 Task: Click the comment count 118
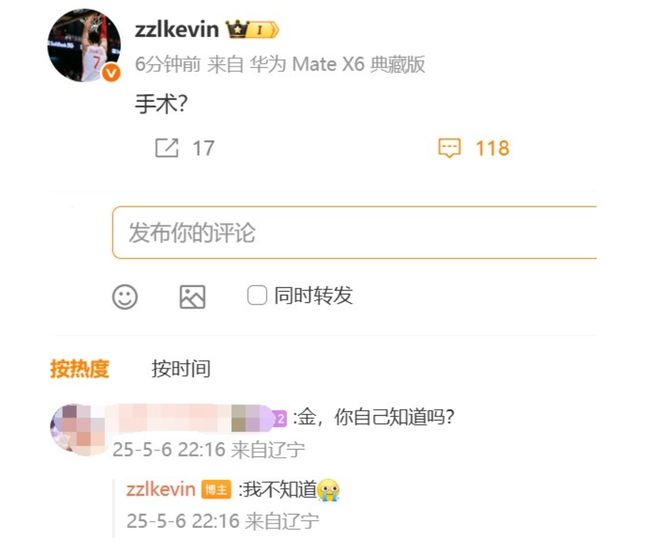[x=492, y=148]
